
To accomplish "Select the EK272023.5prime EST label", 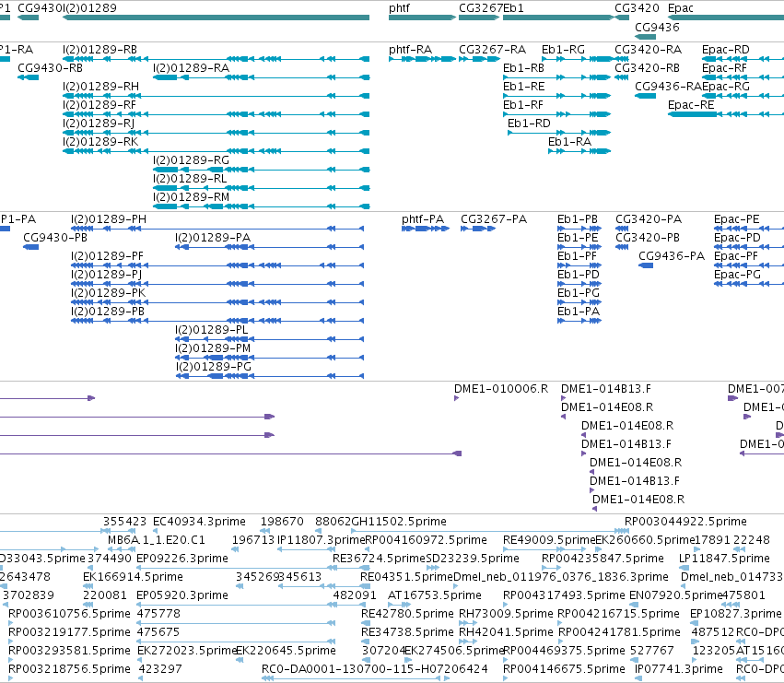I will tap(186, 651).
